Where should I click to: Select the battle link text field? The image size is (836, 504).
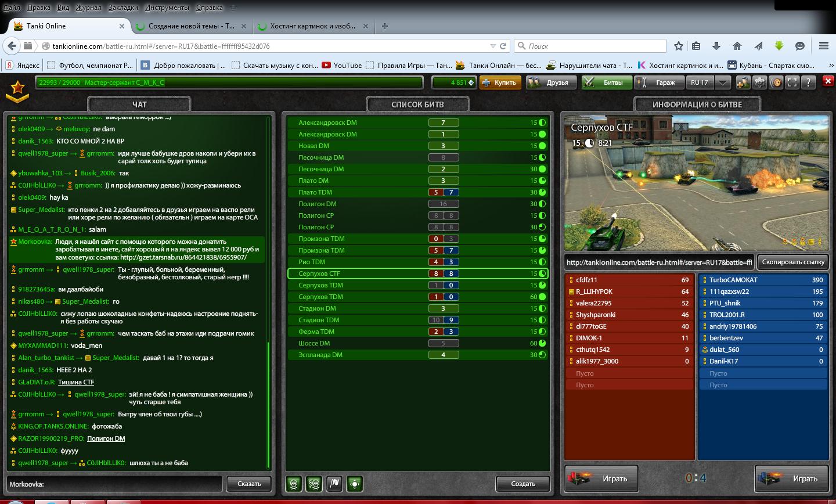pyautogui.click(x=659, y=262)
